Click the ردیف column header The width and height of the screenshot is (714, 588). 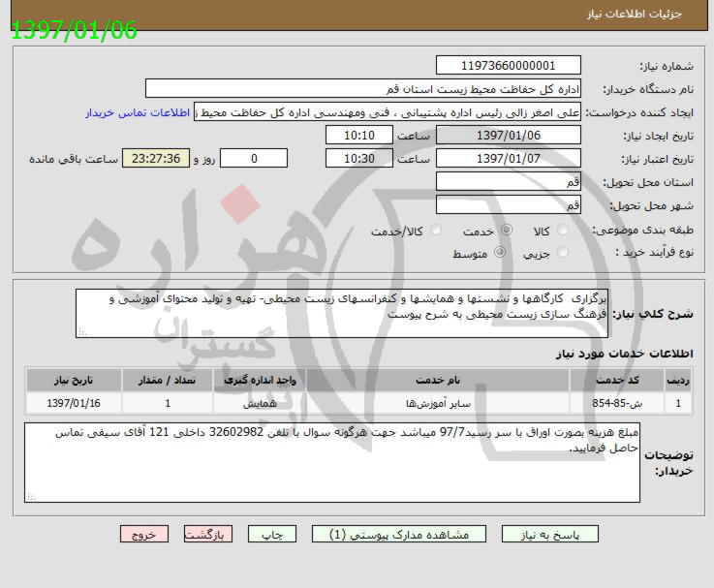tap(678, 380)
